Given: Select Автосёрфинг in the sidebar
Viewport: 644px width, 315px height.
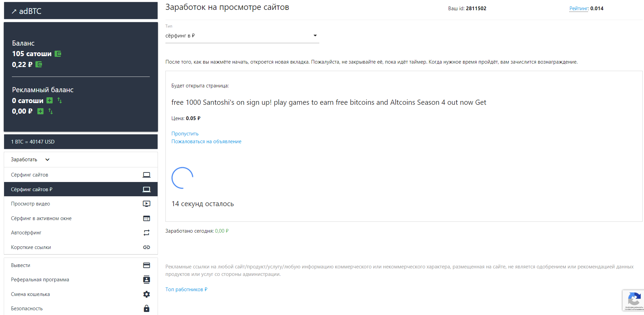Looking at the screenshot, I should tap(26, 233).
